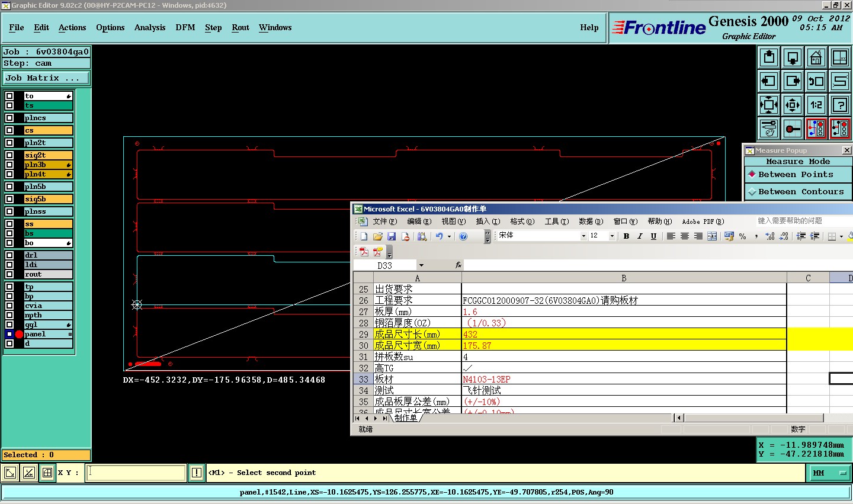The width and height of the screenshot is (853, 504).
Task: Click the Adobe PDF convert icon
Action: tap(364, 252)
